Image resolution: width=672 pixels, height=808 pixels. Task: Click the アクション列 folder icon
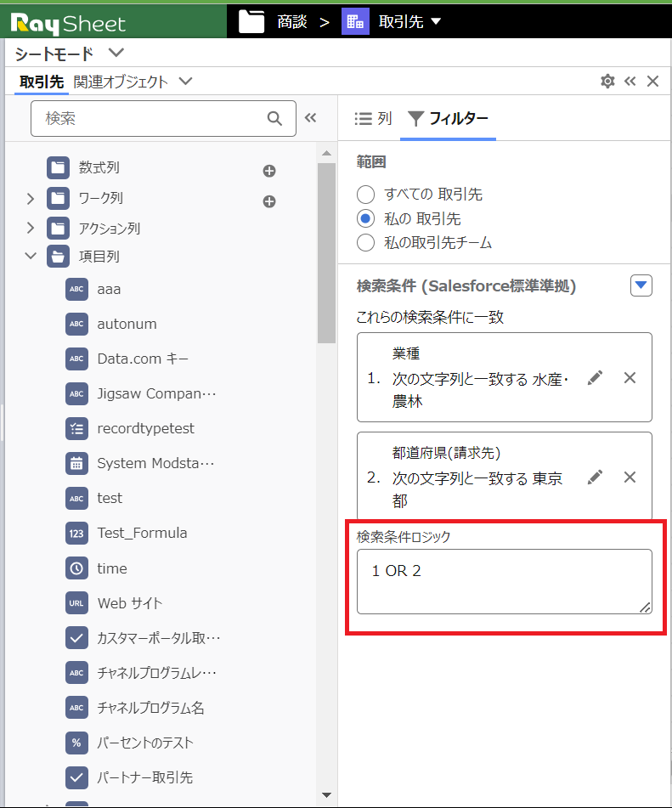click(58, 228)
